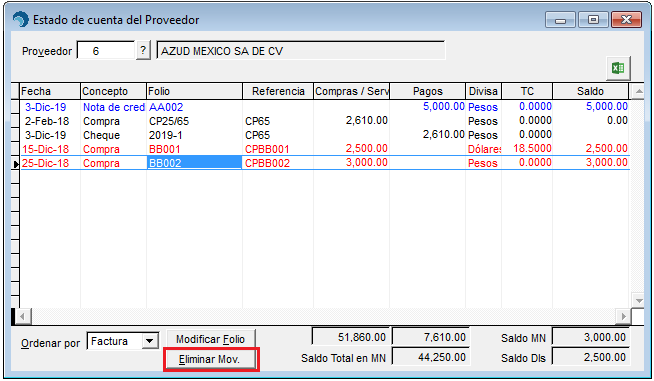Click the horizontal scrollbar right arrow
This screenshot has width=654, height=381.
point(624,316)
